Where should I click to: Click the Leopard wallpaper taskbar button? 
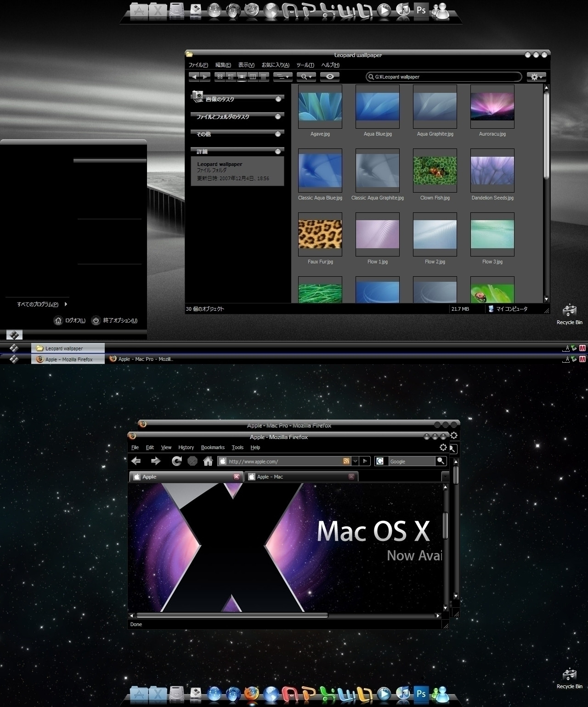click(68, 348)
